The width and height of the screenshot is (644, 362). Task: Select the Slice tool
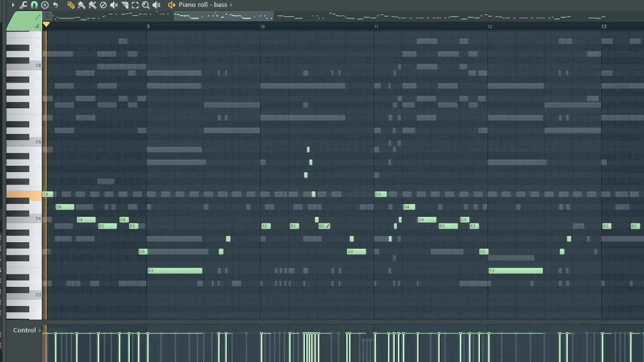(125, 5)
